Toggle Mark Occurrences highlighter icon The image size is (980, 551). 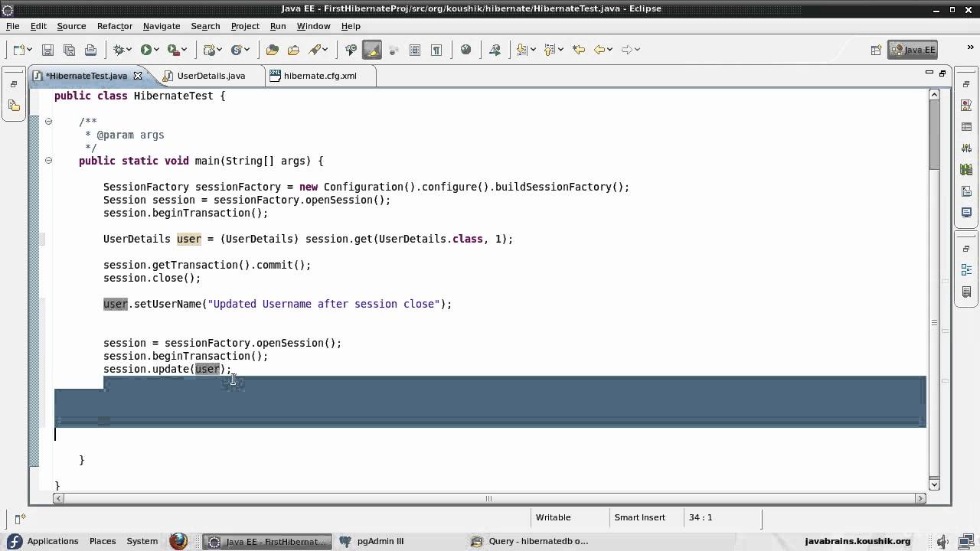(372, 50)
